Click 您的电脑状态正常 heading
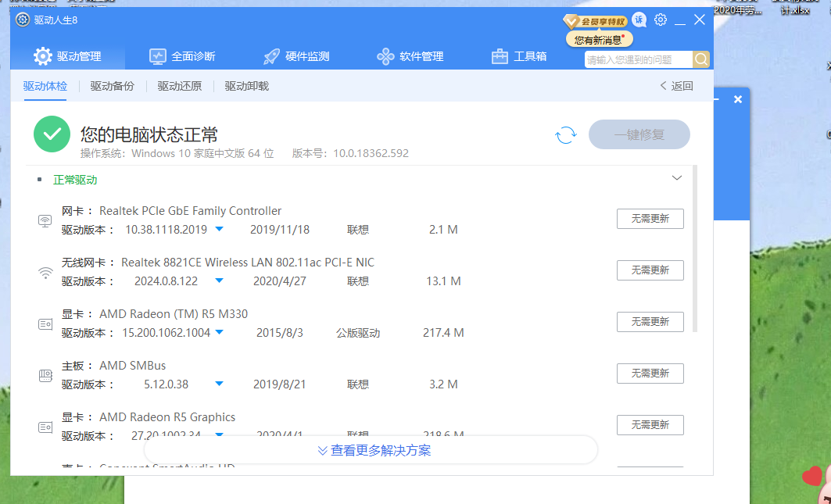The width and height of the screenshot is (831, 504). point(149,134)
